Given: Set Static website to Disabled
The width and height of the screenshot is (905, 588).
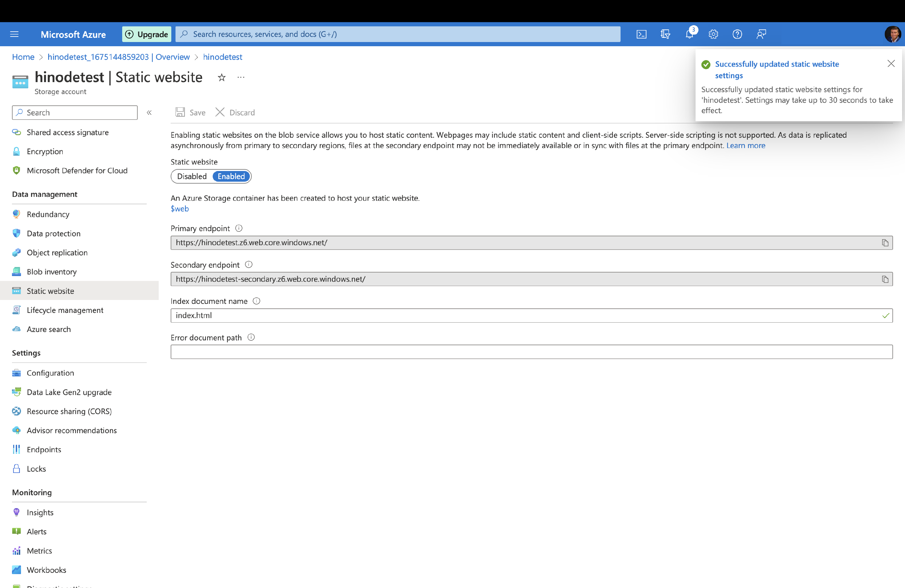Looking at the screenshot, I should pyautogui.click(x=192, y=176).
